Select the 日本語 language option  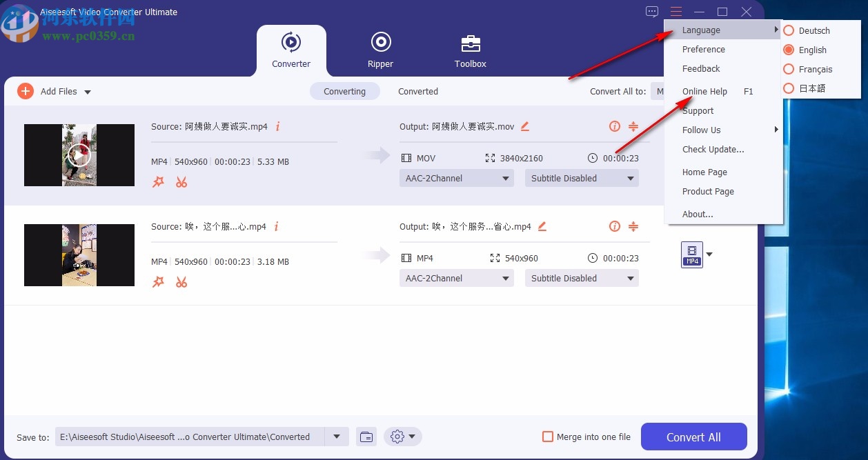814,88
